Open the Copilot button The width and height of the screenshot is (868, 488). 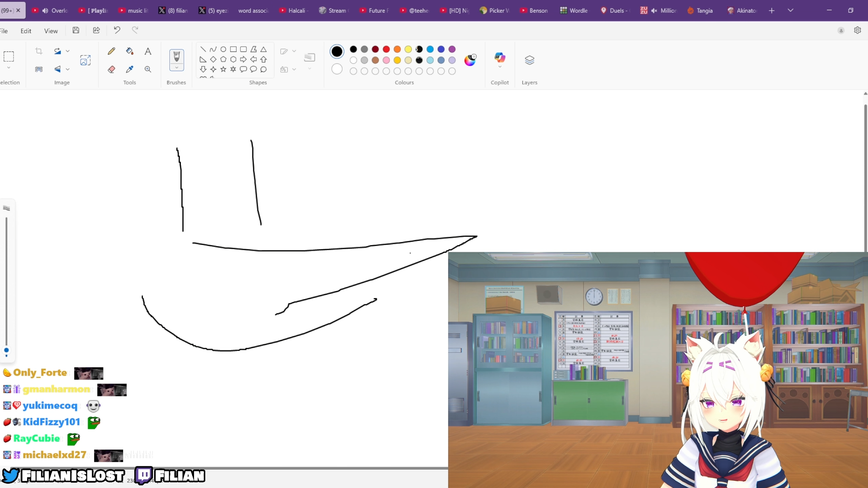click(500, 58)
